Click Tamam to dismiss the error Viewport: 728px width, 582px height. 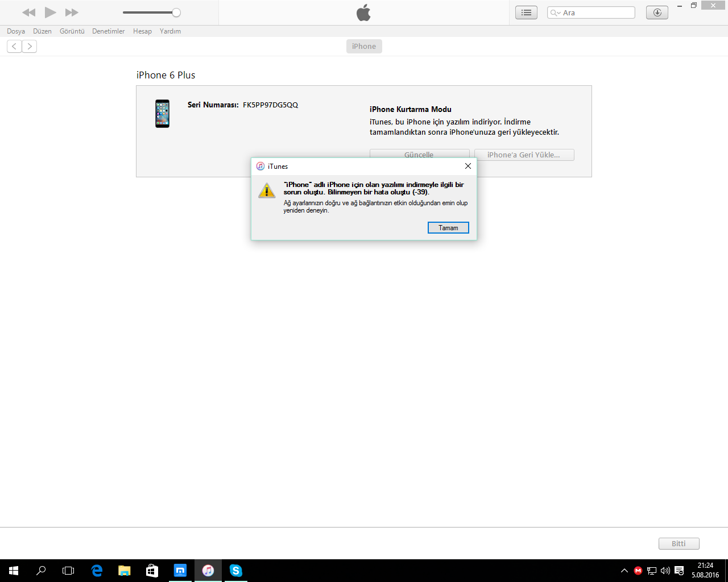[x=448, y=228]
